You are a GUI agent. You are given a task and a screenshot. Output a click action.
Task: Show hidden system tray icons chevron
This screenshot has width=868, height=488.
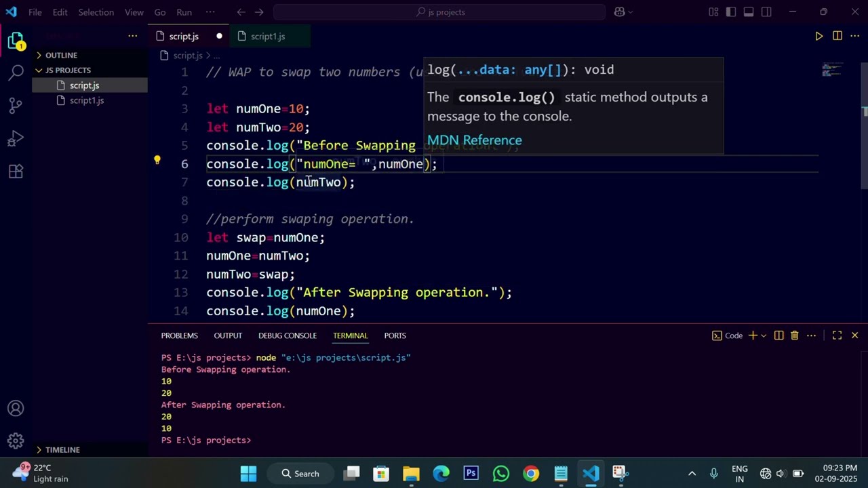click(692, 474)
